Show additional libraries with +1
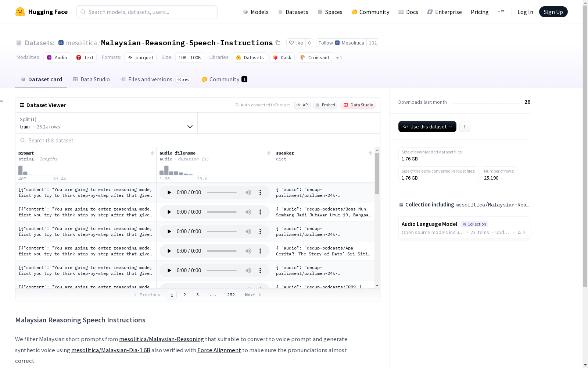 coord(339,57)
